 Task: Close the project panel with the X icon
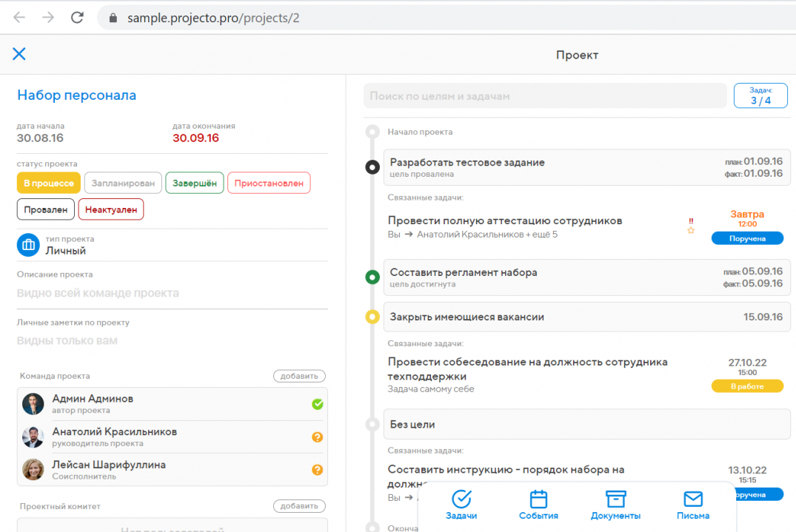pos(19,54)
